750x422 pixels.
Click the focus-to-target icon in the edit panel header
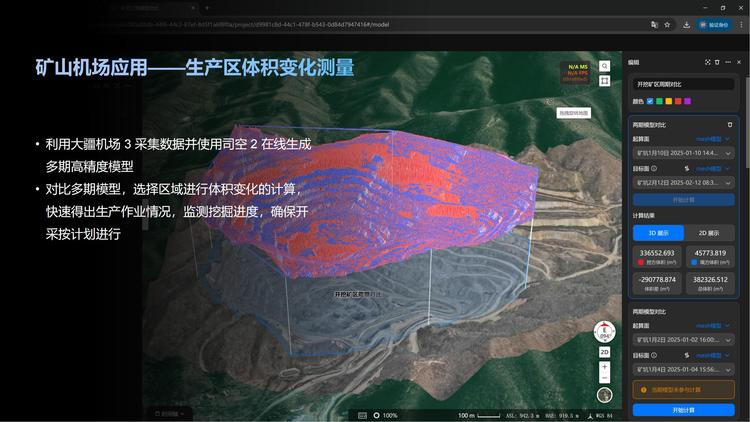click(x=708, y=62)
